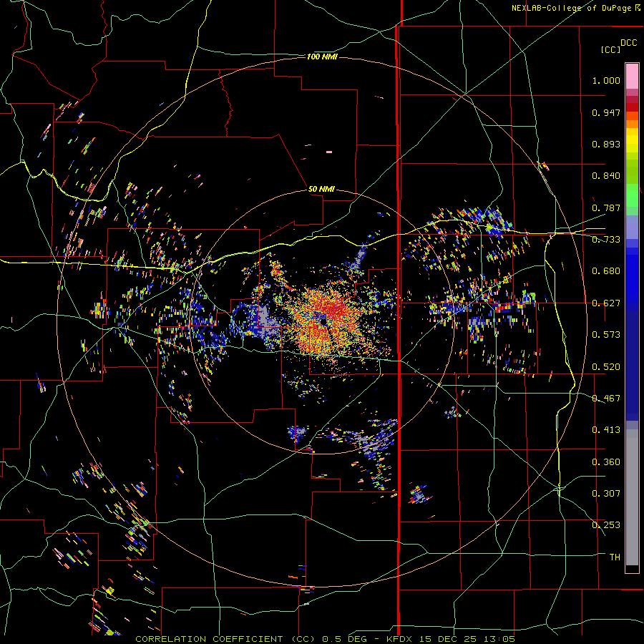
Task: Click the 0.413 value on the color scale
Action: pyautogui.click(x=606, y=430)
